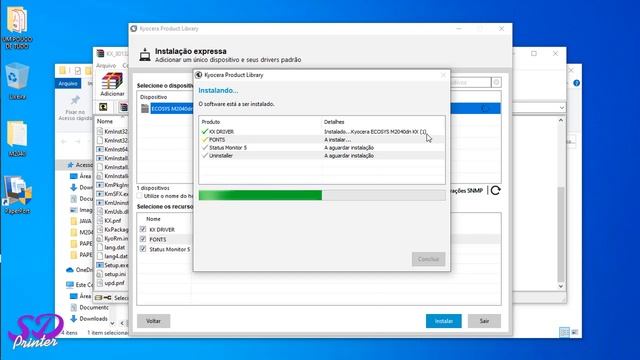This screenshot has height=360, width=640.
Task: Click the Voltar button
Action: coord(153,321)
